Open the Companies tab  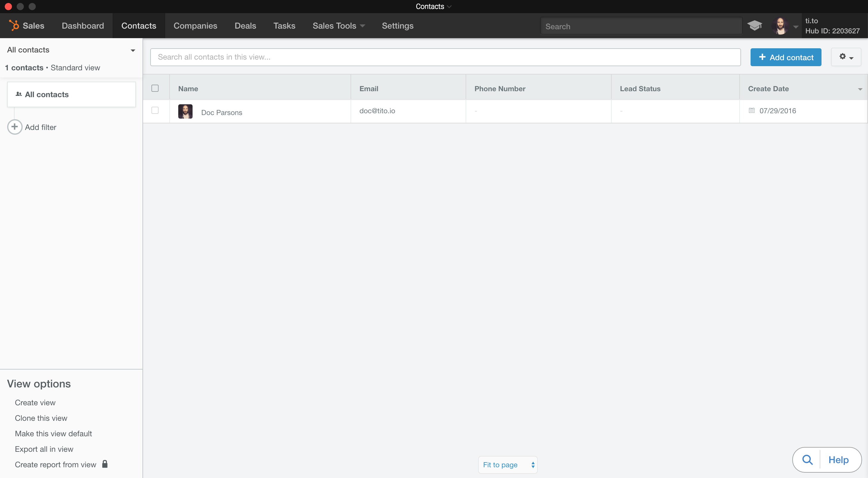tap(196, 26)
